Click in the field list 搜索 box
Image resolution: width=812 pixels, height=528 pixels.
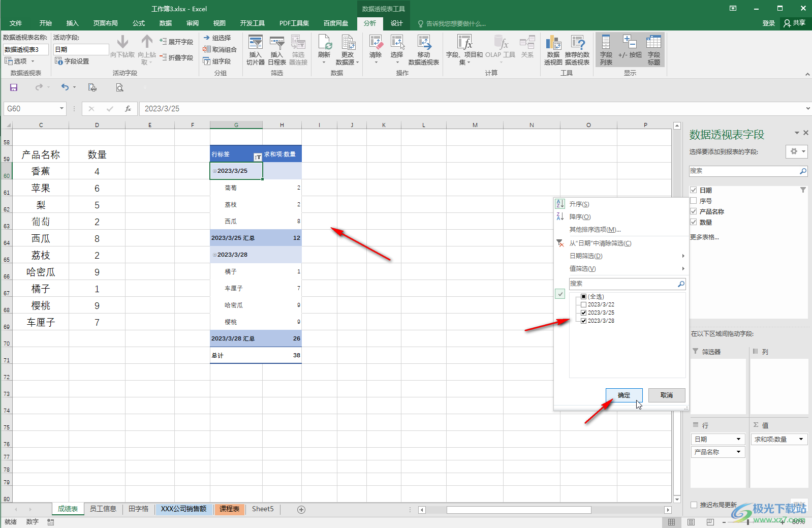click(744, 171)
